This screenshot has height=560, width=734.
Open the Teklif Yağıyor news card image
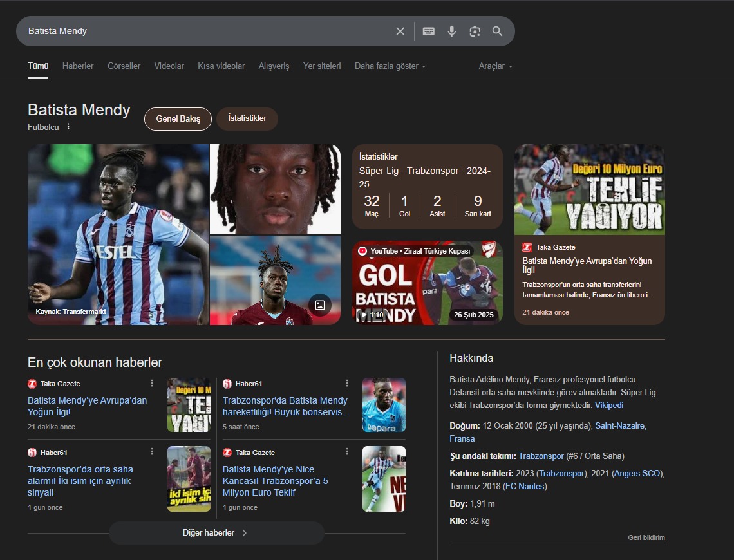pos(589,189)
